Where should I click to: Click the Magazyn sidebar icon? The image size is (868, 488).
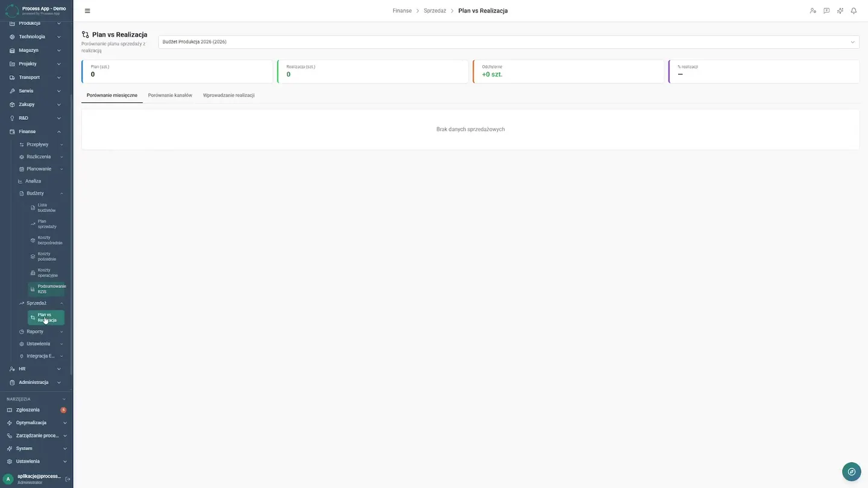12,51
